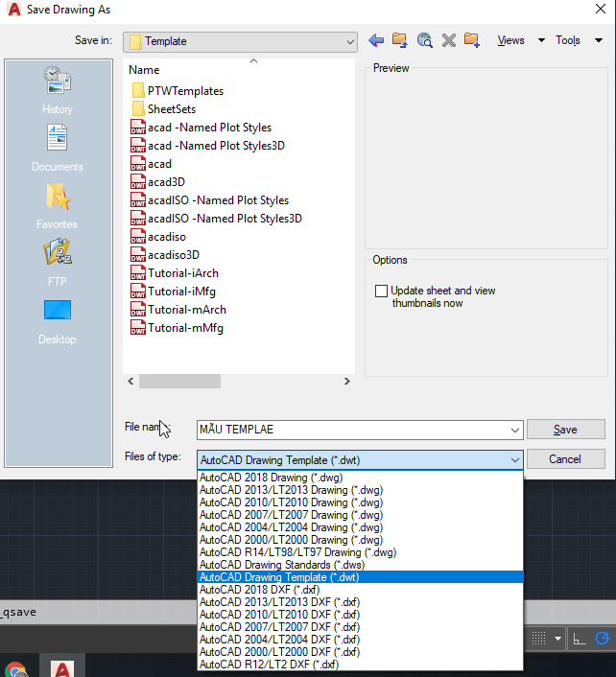This screenshot has width=616, height=677.
Task: Click the Search the Web icon
Action: point(425,40)
